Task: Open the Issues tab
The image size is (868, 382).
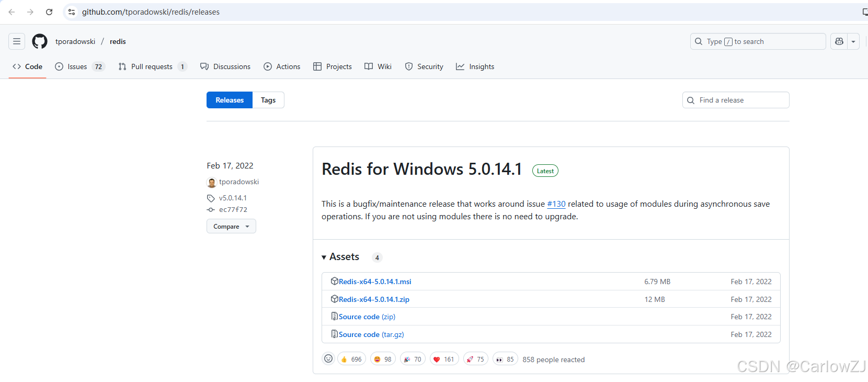Action: [80, 66]
